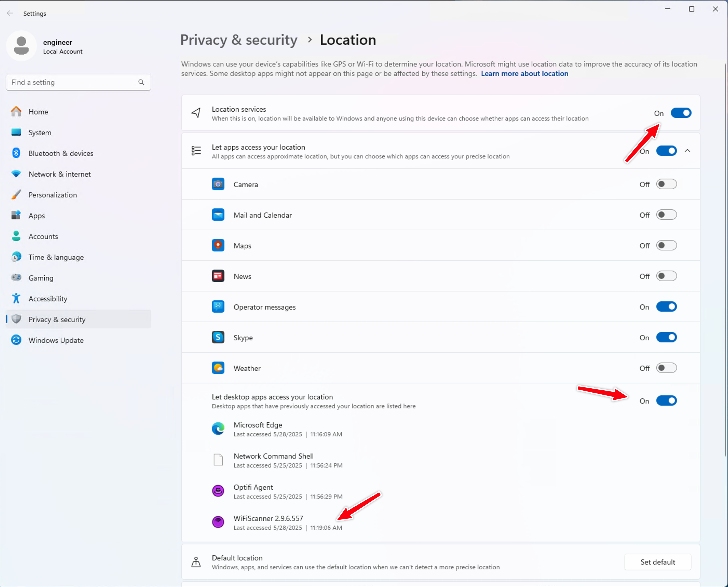Click the WiFiScanner app icon
Screen dimensions: 728x587
point(218,522)
